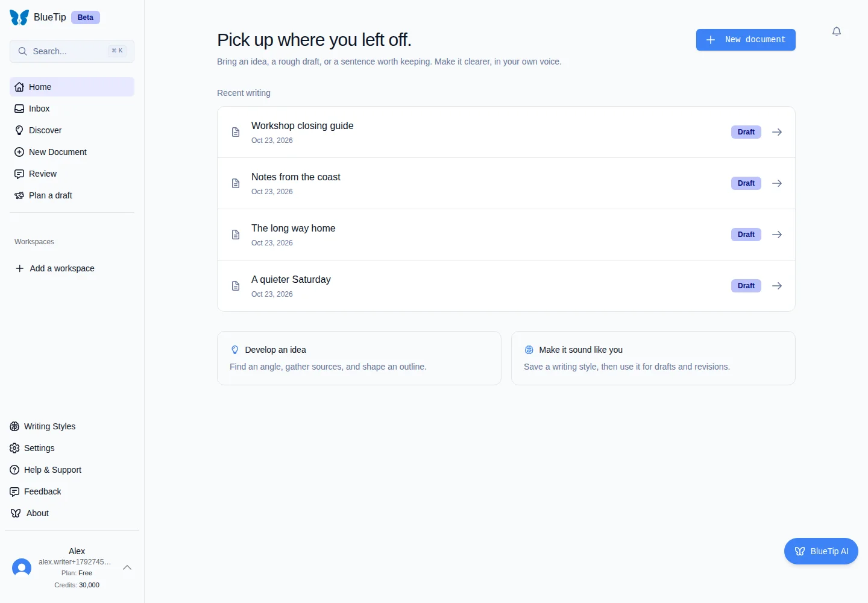Click document icon for Notes from the coast

coord(236,183)
